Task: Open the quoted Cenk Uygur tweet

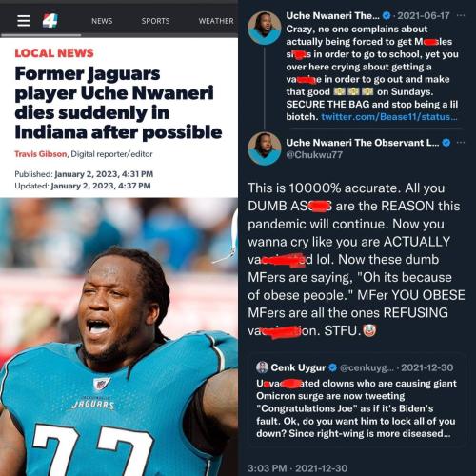Action: pos(356,400)
